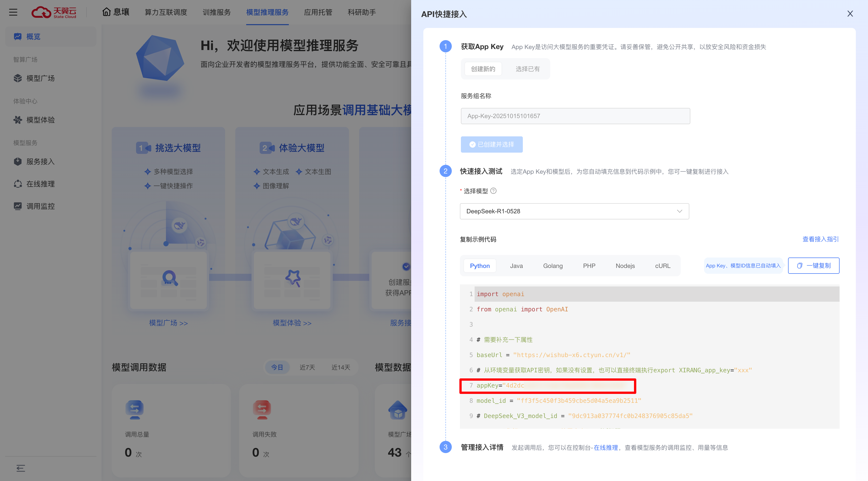Click the 调用监控 sidebar icon
Image resolution: width=868 pixels, height=481 pixels.
click(x=18, y=206)
